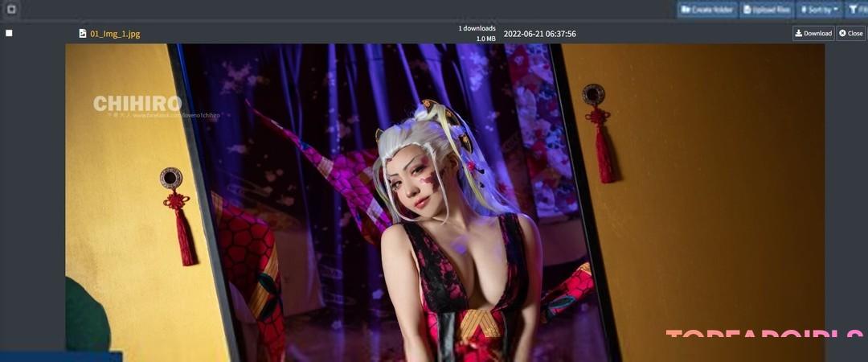Open the Sort by dropdown
Image resolution: width=868 pixels, height=362 pixels.
818,10
